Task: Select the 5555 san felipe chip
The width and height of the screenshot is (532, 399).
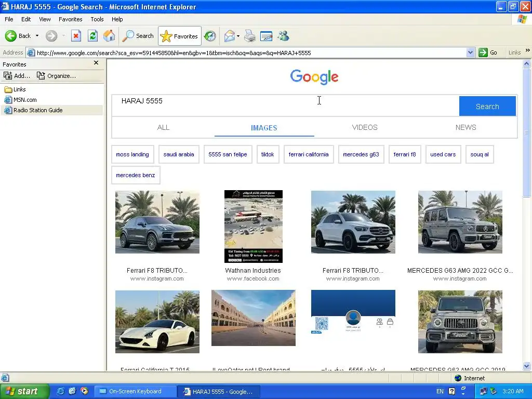Action: coord(228,154)
